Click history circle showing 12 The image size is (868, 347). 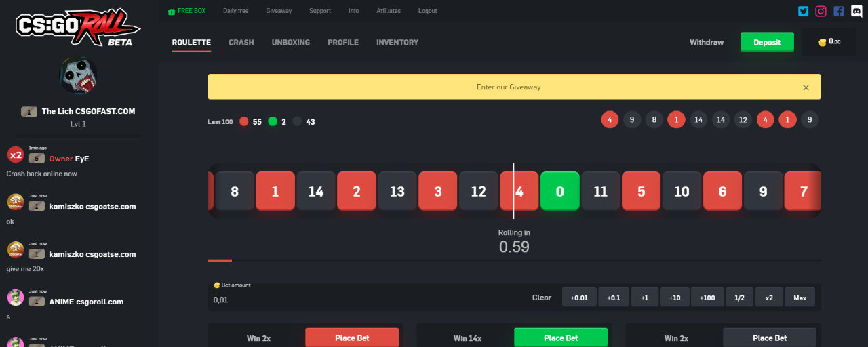[743, 120]
